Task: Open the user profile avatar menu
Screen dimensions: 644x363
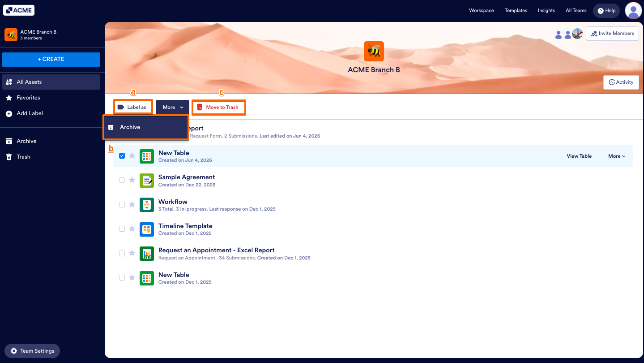Action: (633, 10)
